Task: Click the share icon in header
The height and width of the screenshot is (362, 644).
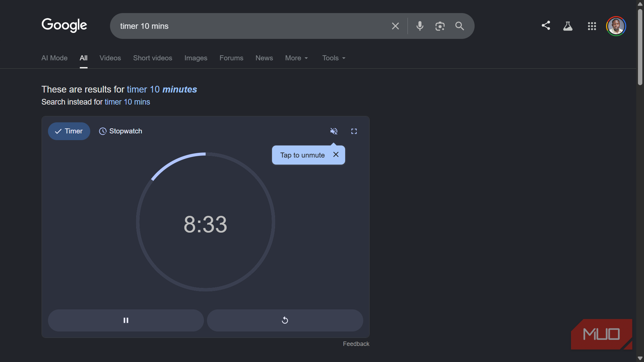Action: coord(546,25)
